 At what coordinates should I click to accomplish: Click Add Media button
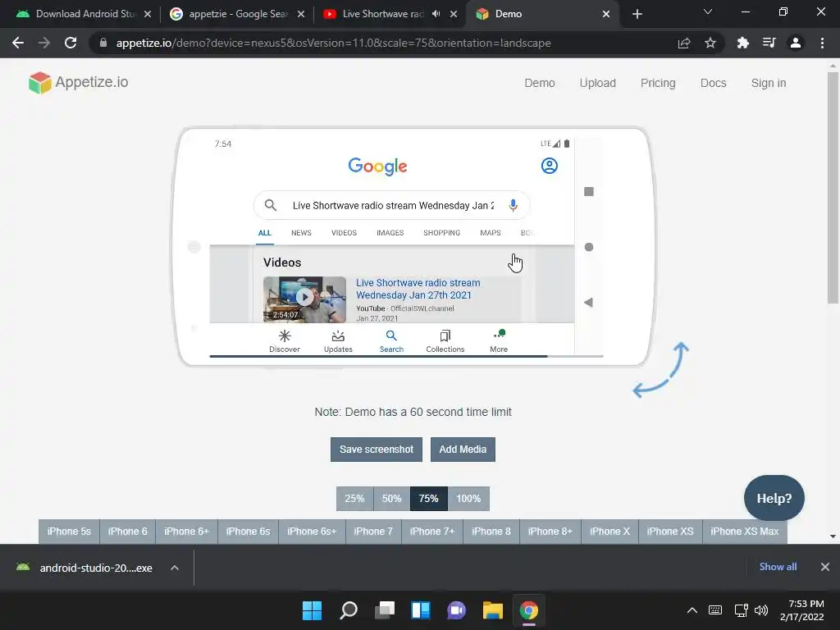[463, 450]
